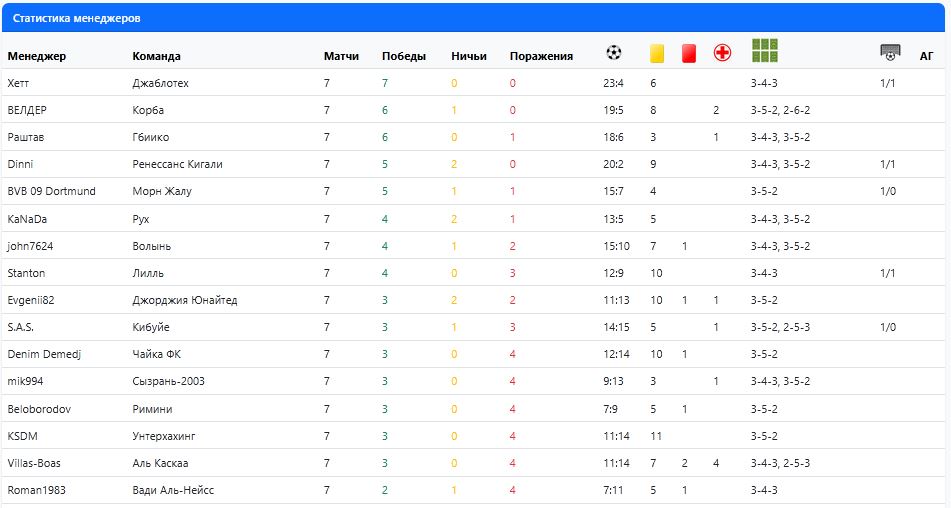Sort by Поражения column header
This screenshot has height=508, width=951.
click(541, 56)
